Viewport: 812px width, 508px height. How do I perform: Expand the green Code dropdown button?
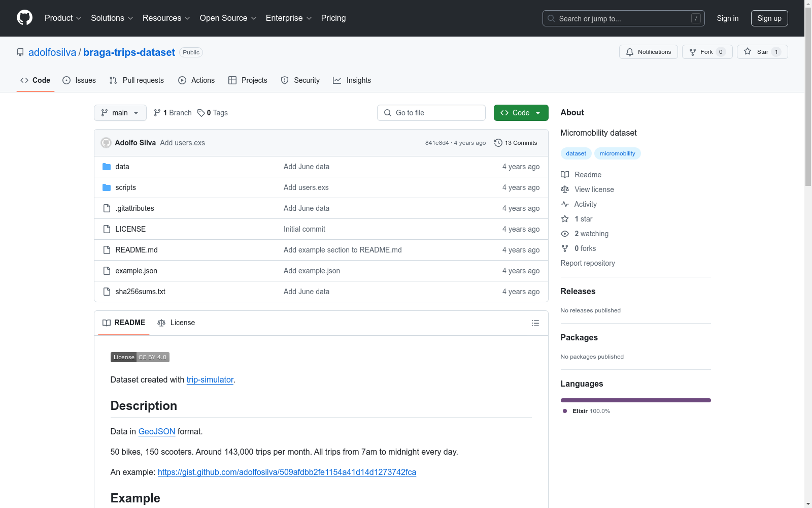point(521,113)
